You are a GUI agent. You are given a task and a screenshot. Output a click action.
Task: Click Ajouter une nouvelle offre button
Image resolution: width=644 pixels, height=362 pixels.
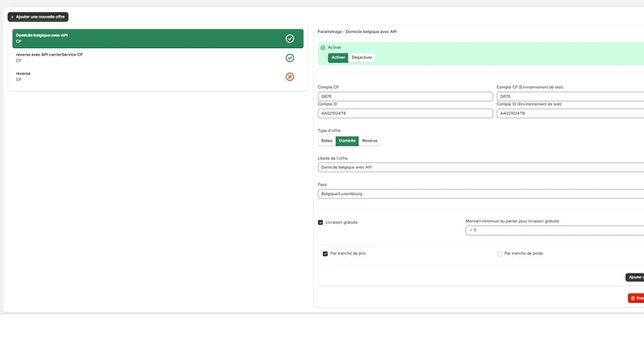coord(38,17)
